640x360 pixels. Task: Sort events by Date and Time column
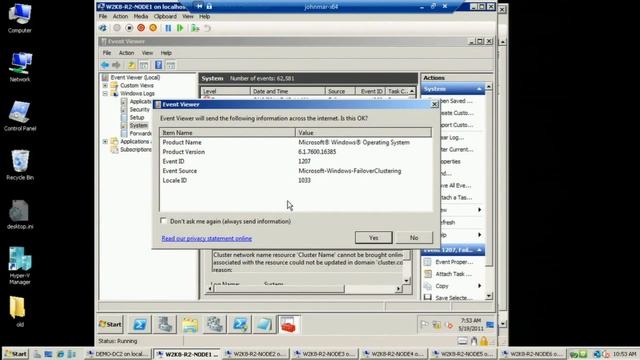point(288,91)
